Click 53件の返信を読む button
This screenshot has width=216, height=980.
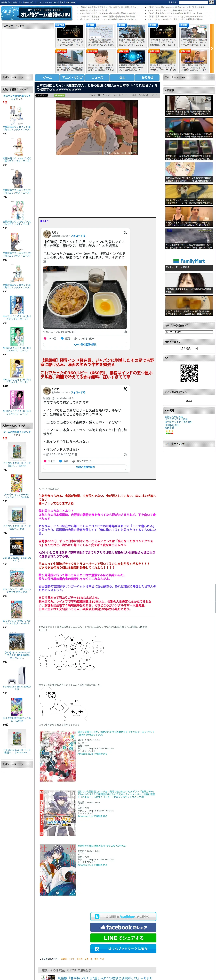click(x=85, y=467)
